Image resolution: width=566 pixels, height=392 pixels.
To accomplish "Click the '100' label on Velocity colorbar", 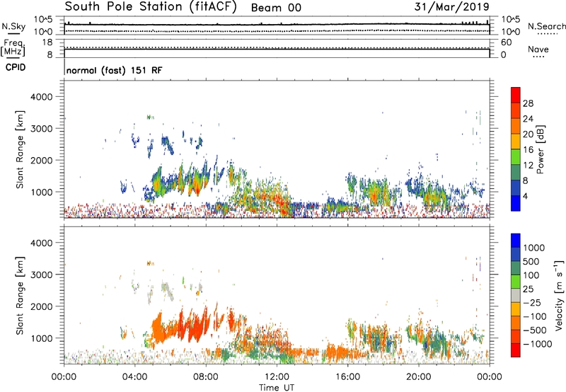I will coord(531,275).
